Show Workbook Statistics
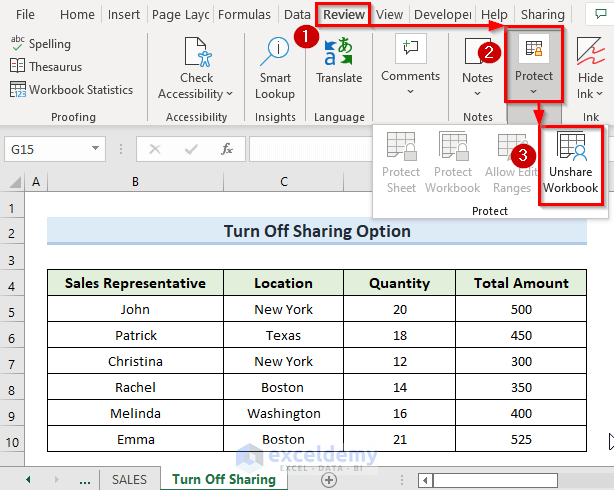 71,89
